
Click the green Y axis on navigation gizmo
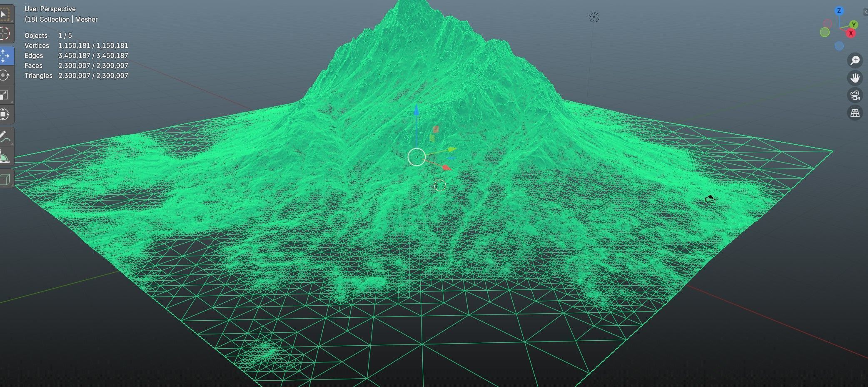[x=854, y=25]
